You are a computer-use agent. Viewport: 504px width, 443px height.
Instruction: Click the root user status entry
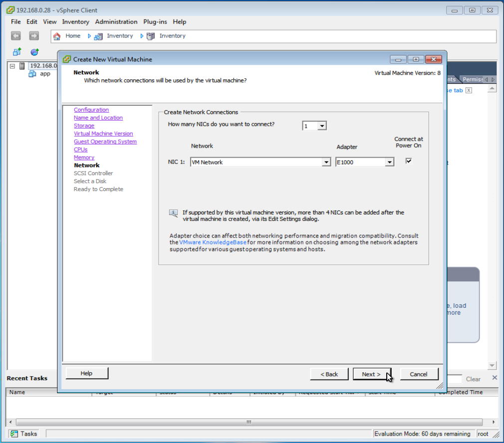(483, 434)
